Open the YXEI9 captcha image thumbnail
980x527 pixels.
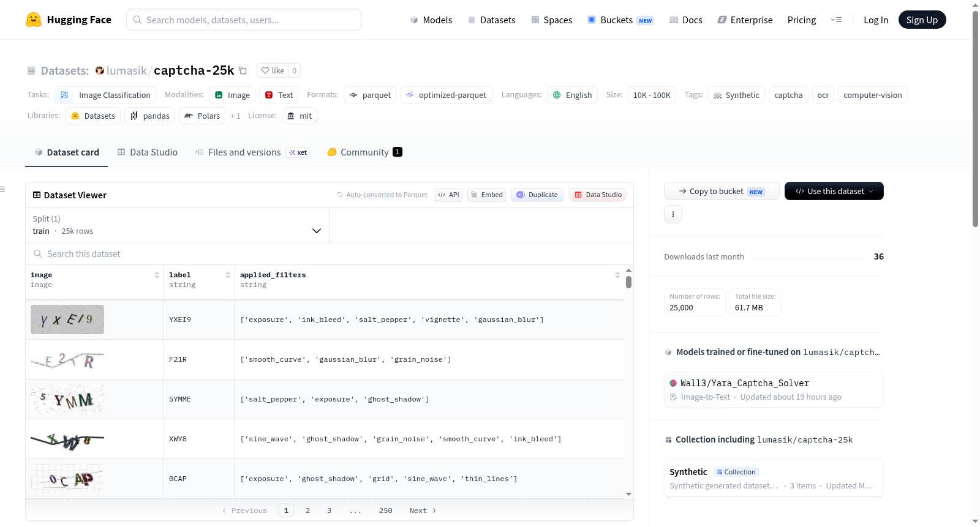click(67, 320)
